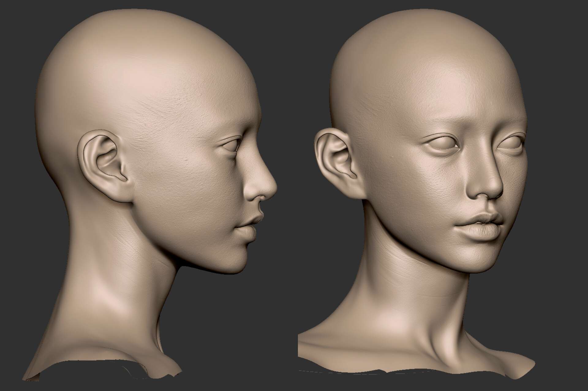Click the eye on the profile view
The width and height of the screenshot is (588, 391).
click(231, 144)
